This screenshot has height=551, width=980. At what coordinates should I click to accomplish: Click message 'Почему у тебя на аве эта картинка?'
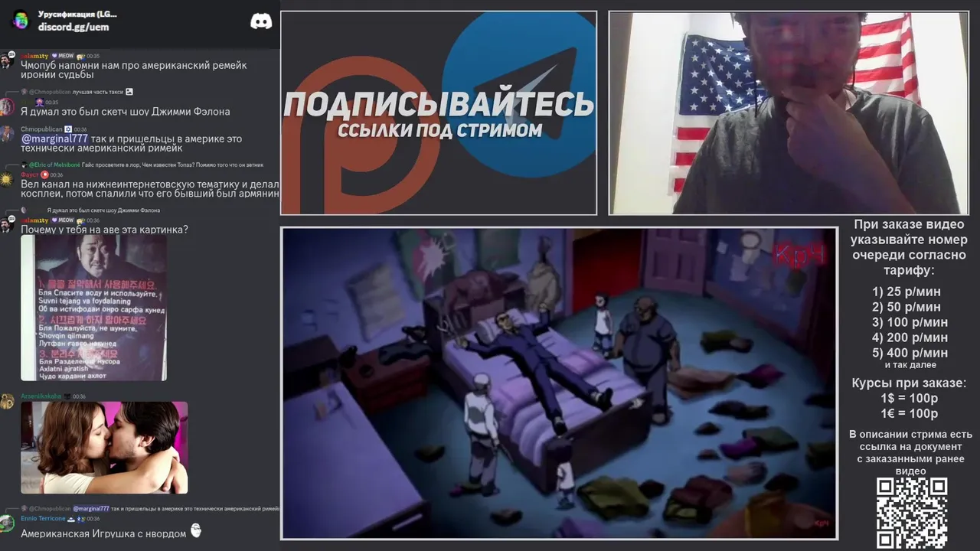pos(104,230)
